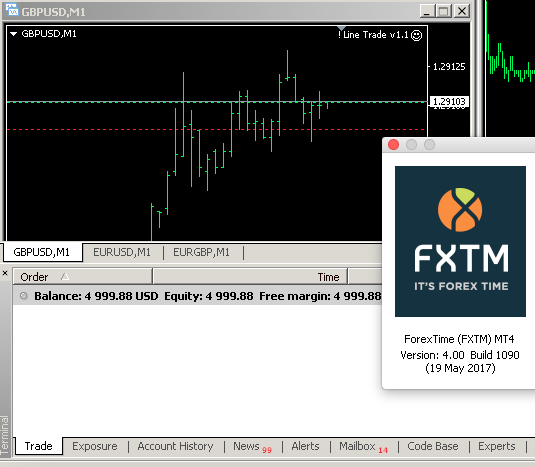Expand the GBPUSD,M1 chart dropdown triangle

pos(13,34)
